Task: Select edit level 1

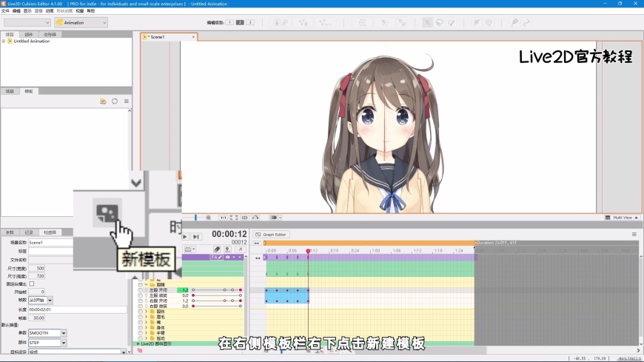Action: (229, 22)
